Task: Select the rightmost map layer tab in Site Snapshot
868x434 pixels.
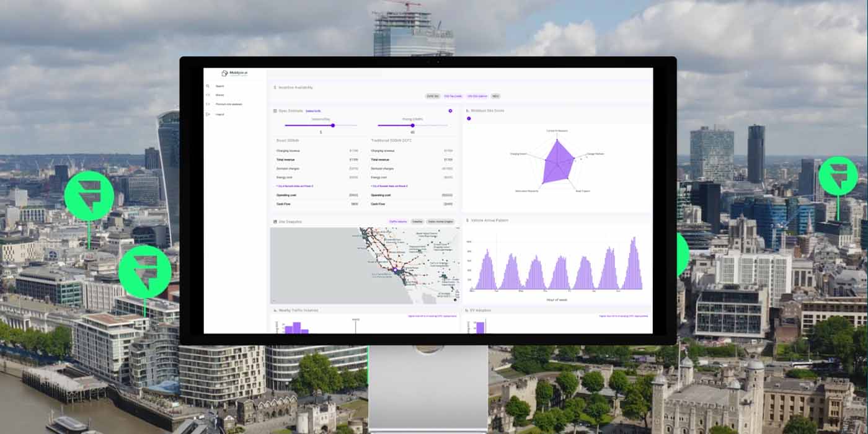Action: point(440,221)
